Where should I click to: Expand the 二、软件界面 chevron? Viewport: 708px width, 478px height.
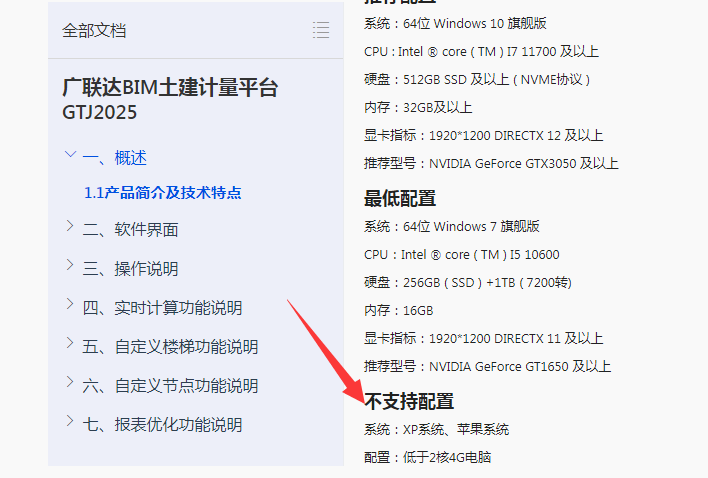tap(70, 226)
